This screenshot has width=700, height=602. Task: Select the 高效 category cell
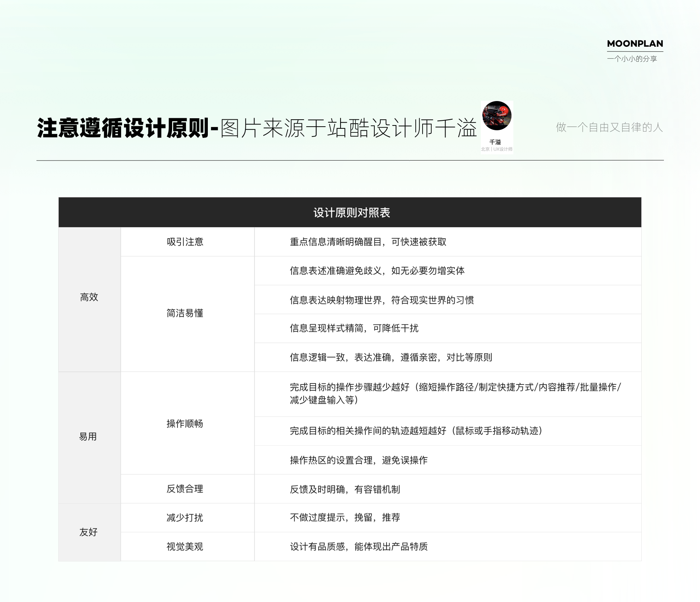point(89,297)
